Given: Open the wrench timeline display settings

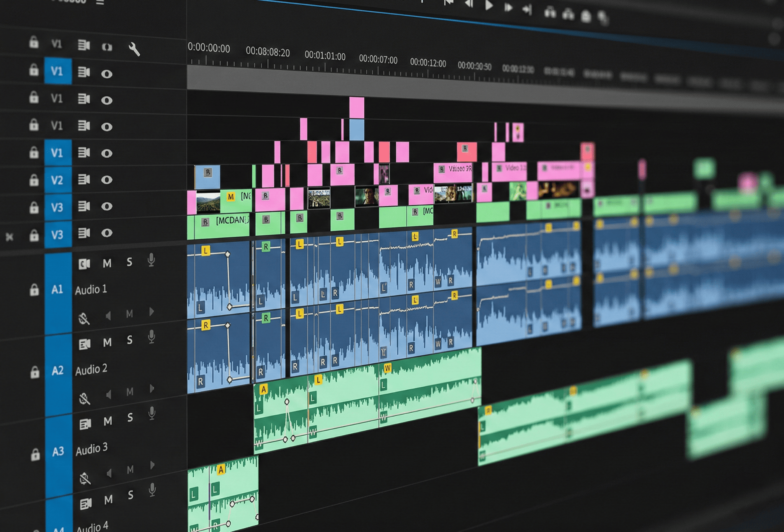Looking at the screenshot, I should (134, 49).
